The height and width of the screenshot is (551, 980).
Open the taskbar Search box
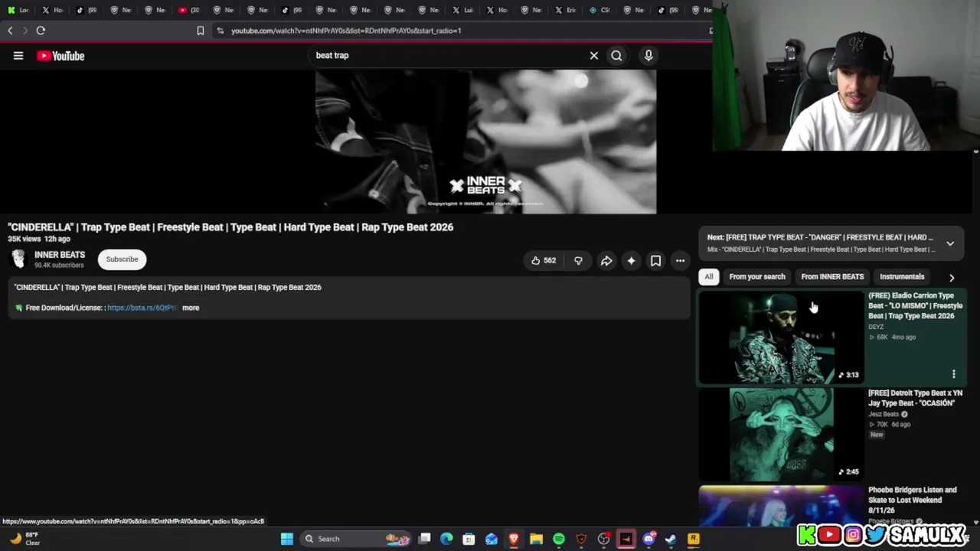click(x=356, y=539)
